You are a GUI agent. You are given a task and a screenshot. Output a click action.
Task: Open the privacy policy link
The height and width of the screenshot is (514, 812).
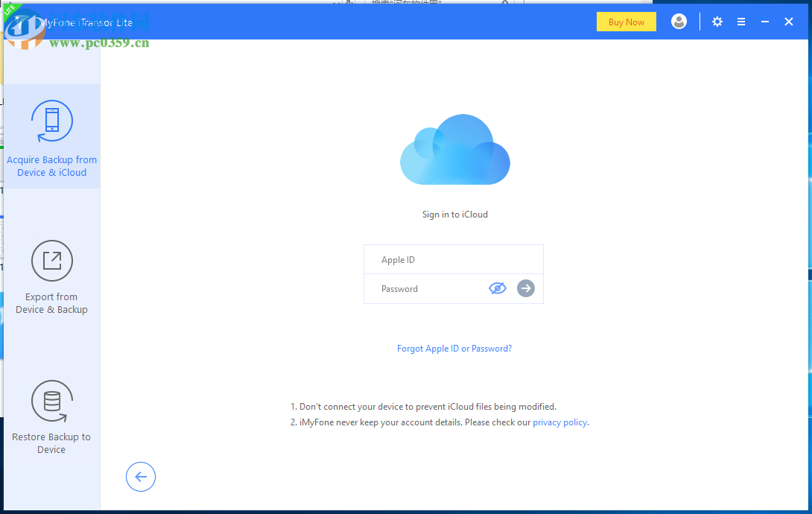click(x=560, y=422)
